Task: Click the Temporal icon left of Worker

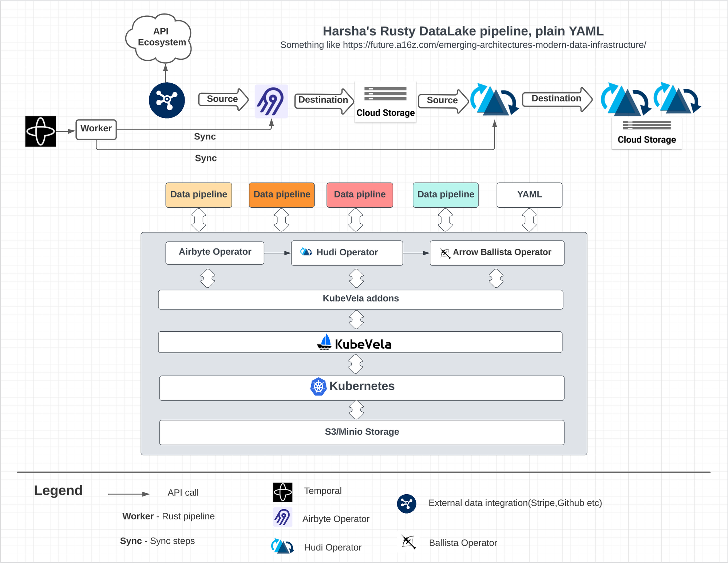Action: pos(40,131)
